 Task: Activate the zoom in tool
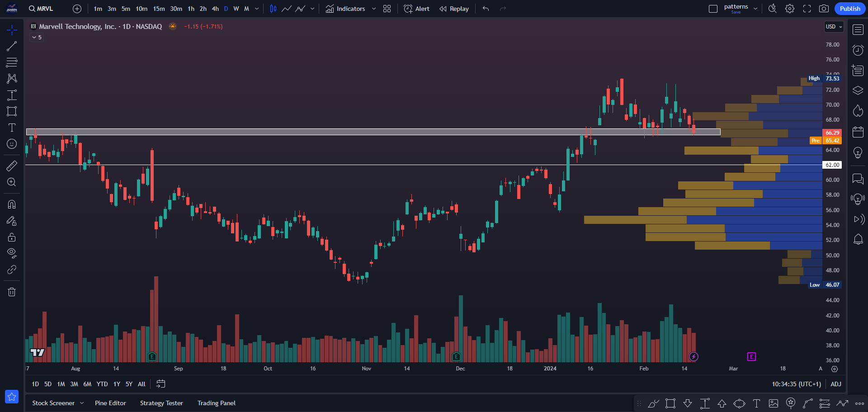click(x=12, y=182)
